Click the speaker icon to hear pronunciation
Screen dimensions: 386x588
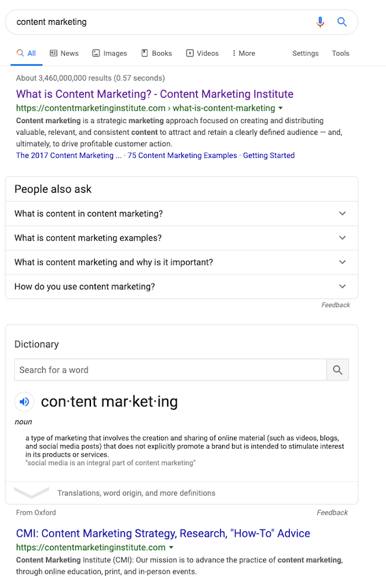coord(23,402)
